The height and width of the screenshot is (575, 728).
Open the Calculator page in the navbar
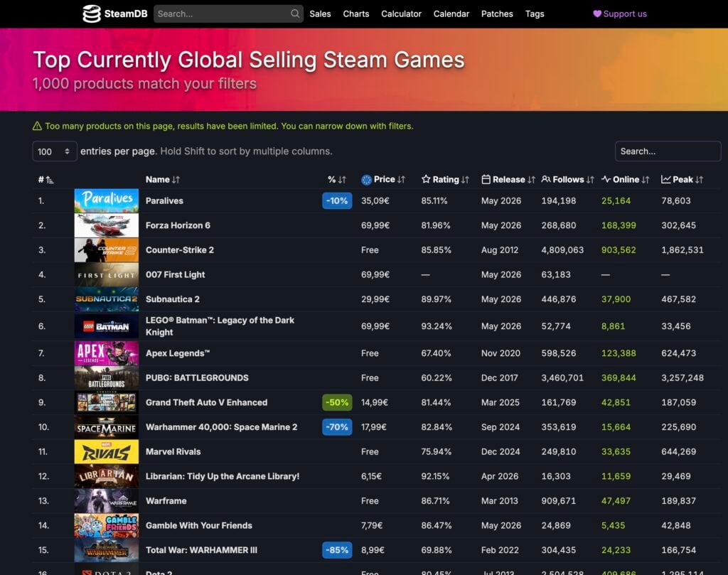point(401,14)
